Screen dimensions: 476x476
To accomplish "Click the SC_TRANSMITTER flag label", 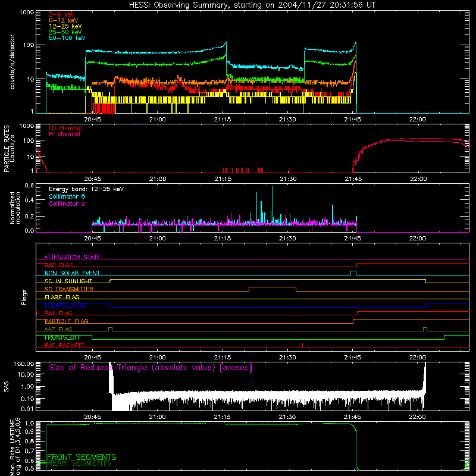I will click(69, 289).
